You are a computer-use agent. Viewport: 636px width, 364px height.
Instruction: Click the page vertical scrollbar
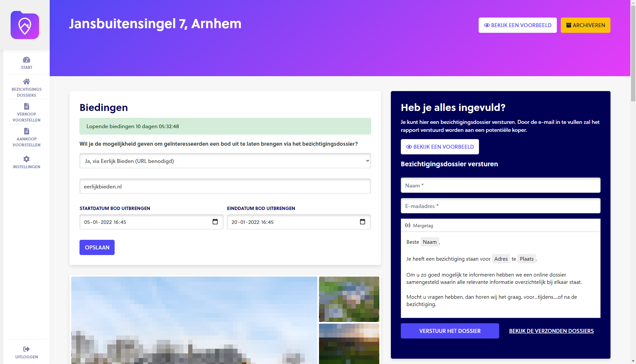click(633, 53)
